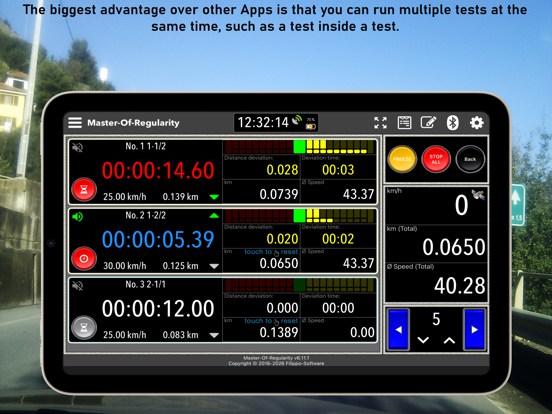Tap the current km/h speed value 0
The image size is (552, 414).
(x=461, y=205)
